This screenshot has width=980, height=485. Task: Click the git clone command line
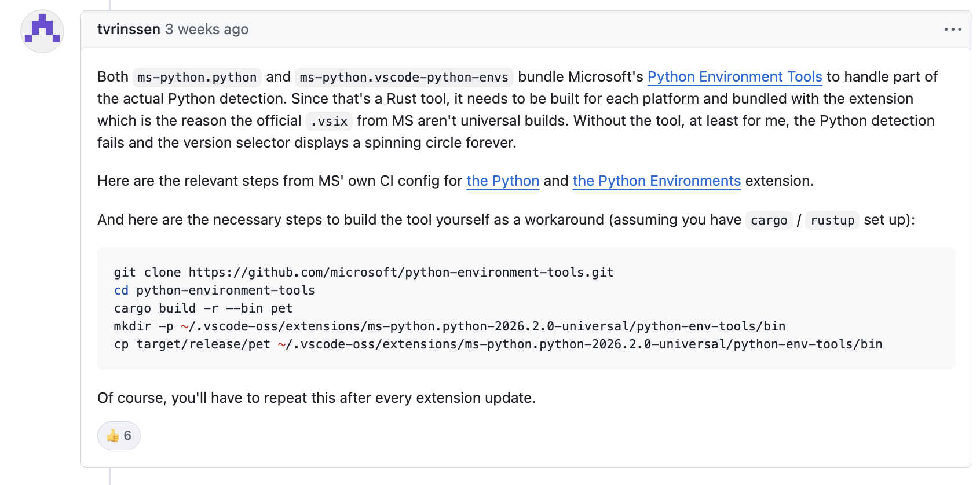click(364, 272)
